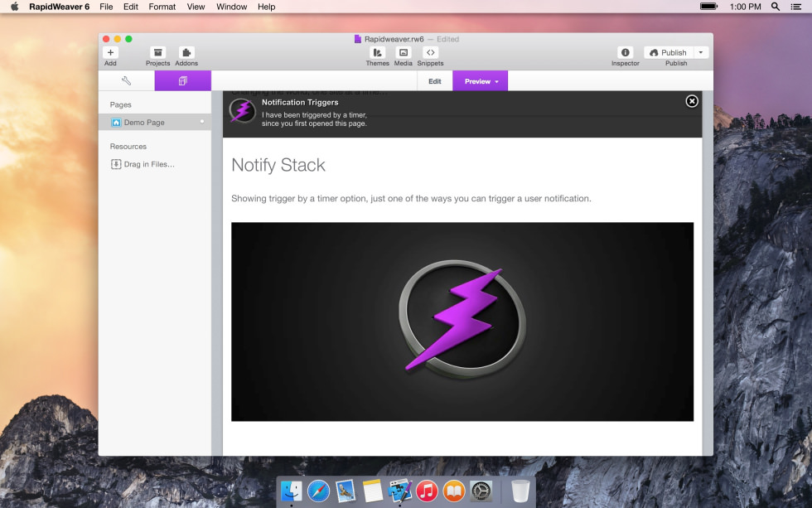Screen dimensions: 812x508
Task: Switch to Edit mode
Action: coord(434,81)
